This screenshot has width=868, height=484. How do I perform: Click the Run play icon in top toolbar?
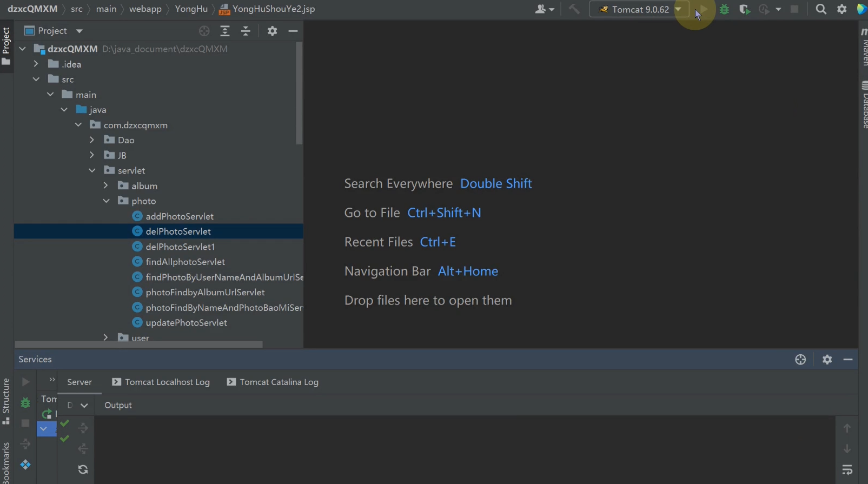click(x=703, y=9)
